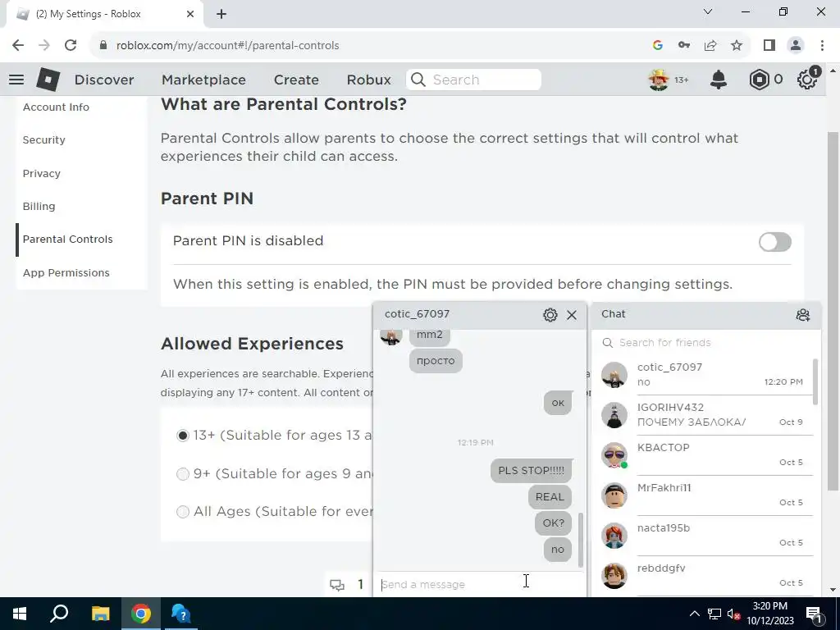View site information lock icon

103,45
